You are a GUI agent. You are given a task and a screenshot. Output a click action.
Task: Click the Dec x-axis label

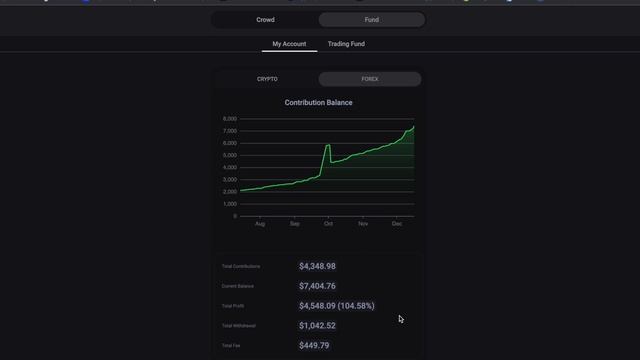(397, 224)
